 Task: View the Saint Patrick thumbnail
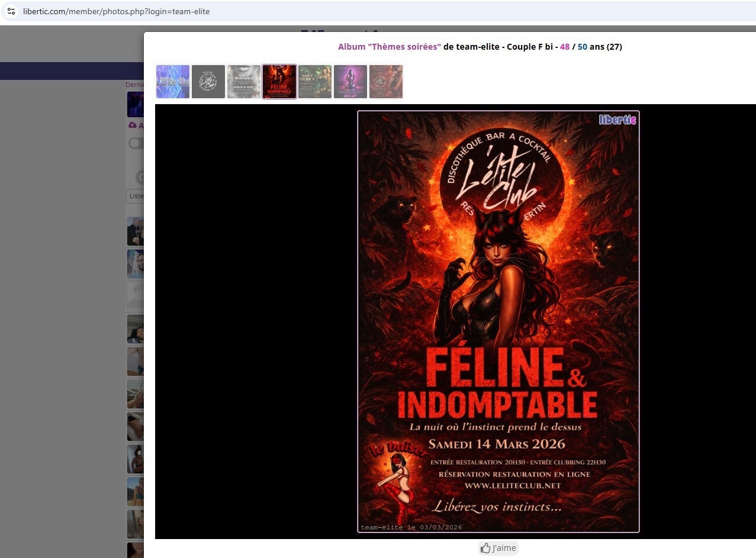coord(315,82)
